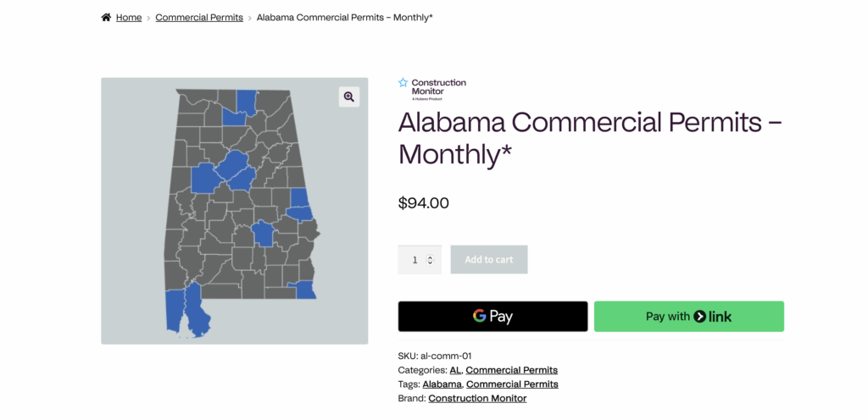
Task: Click the Alabama Commercial Permits product title
Action: coord(589,138)
